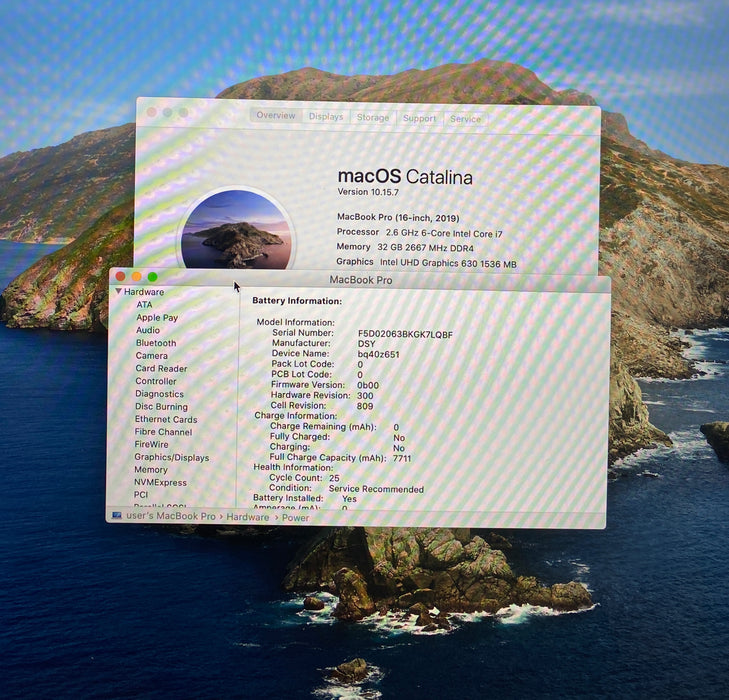Click the cell revision value 809
Screen dimensions: 729x700
pos(365,406)
